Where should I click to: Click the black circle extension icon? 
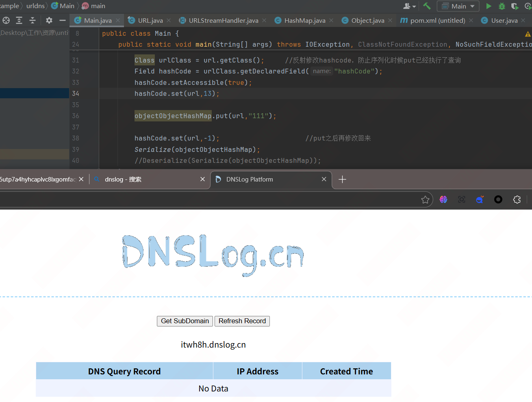tap(498, 199)
